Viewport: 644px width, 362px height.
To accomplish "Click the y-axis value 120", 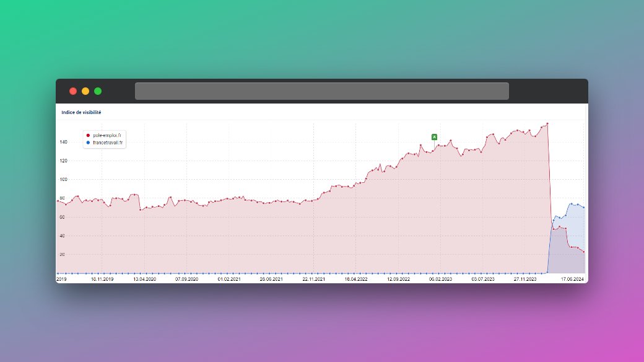I will pyautogui.click(x=63, y=161).
